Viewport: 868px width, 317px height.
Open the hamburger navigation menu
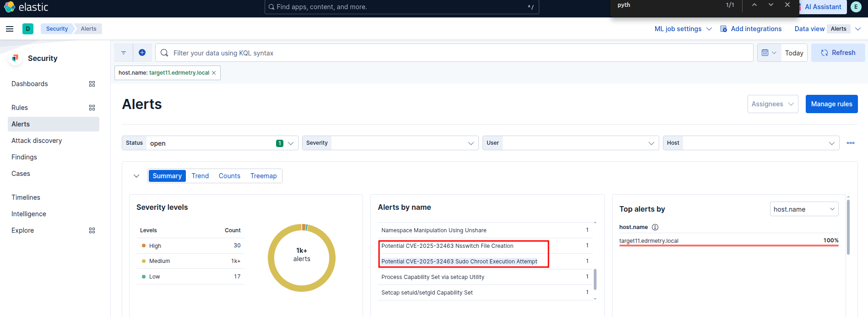[10, 29]
